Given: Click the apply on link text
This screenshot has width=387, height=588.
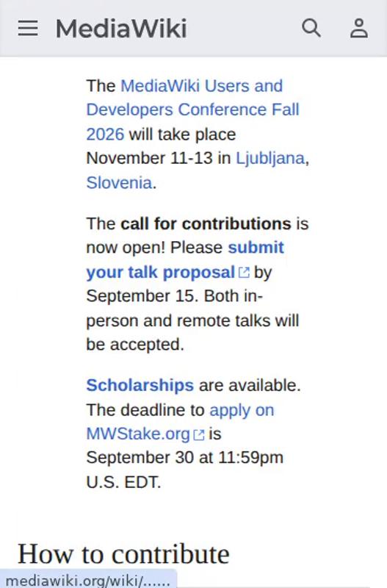Looking at the screenshot, I should pyautogui.click(x=242, y=411).
